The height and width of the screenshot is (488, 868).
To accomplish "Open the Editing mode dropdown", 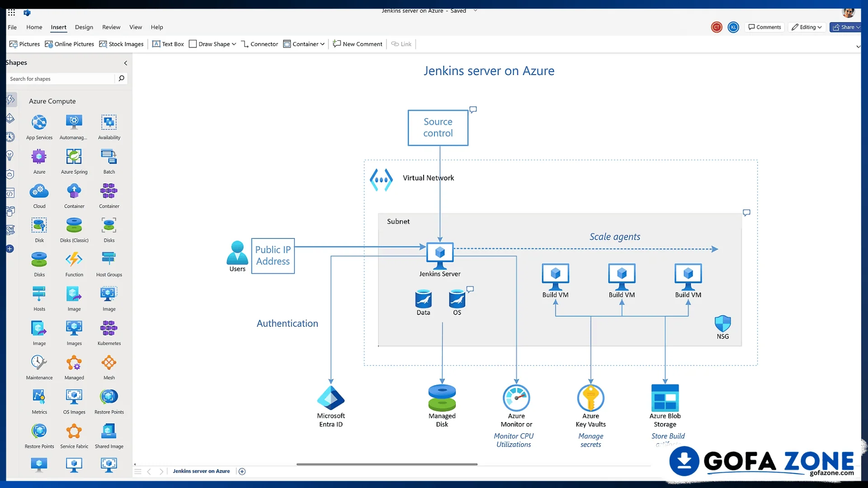I will 807,27.
